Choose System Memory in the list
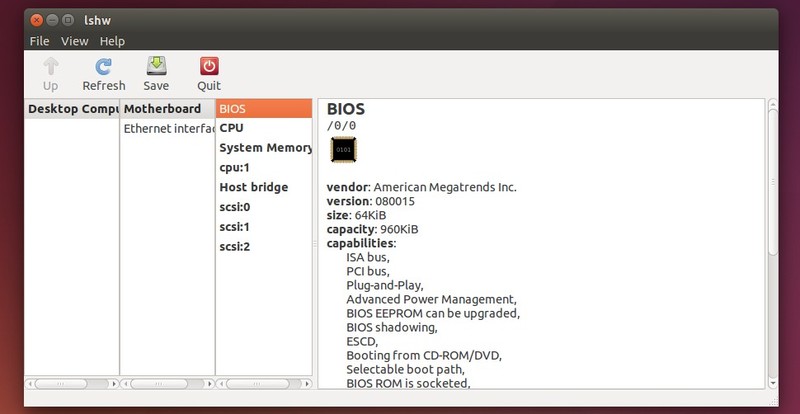The height and width of the screenshot is (414, 800). click(x=265, y=148)
